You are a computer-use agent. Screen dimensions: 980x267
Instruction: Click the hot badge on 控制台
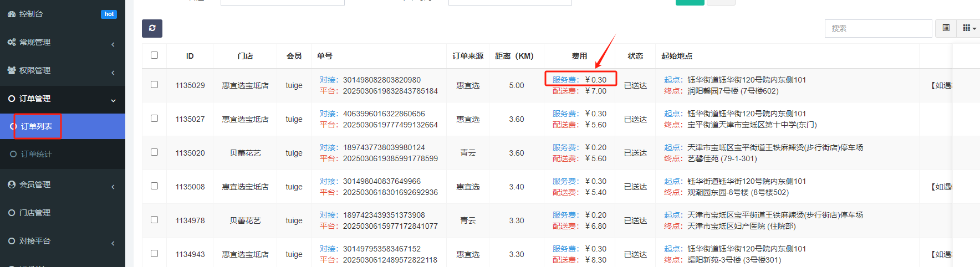click(109, 14)
